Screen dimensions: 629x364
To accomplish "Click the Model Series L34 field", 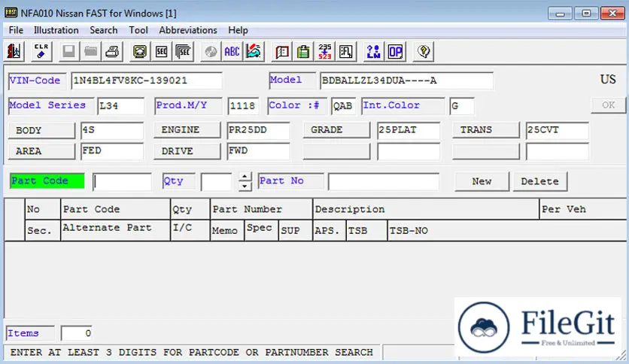I will tap(120, 106).
